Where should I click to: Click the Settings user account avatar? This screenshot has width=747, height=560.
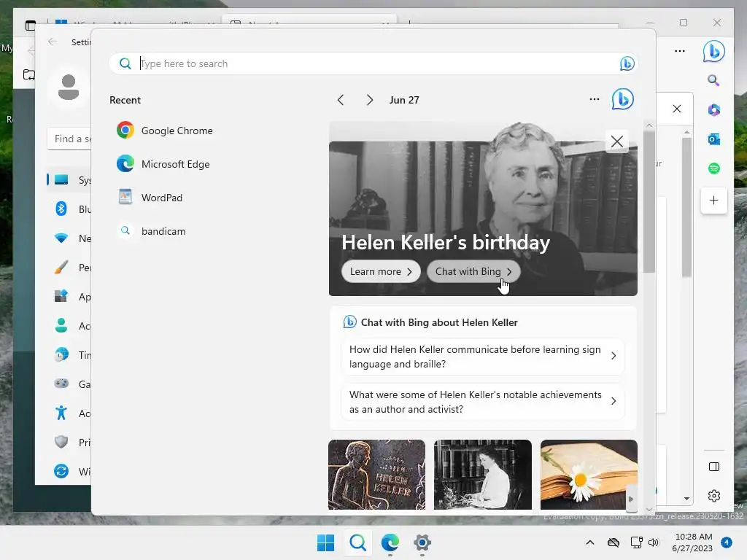click(68, 87)
